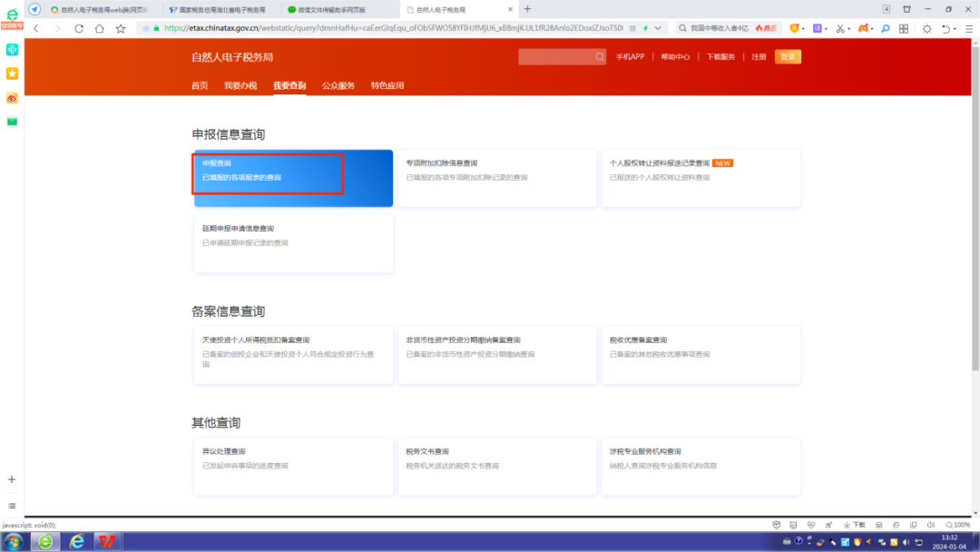Open a new browser tab with plus button
Viewport: 980px width, 552px height.
tap(527, 9)
